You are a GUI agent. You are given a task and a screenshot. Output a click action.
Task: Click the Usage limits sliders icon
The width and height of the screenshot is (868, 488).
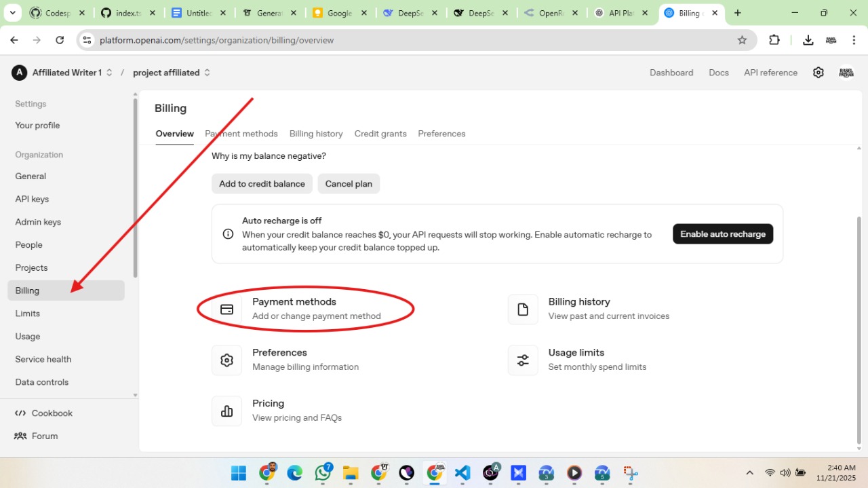point(523,360)
